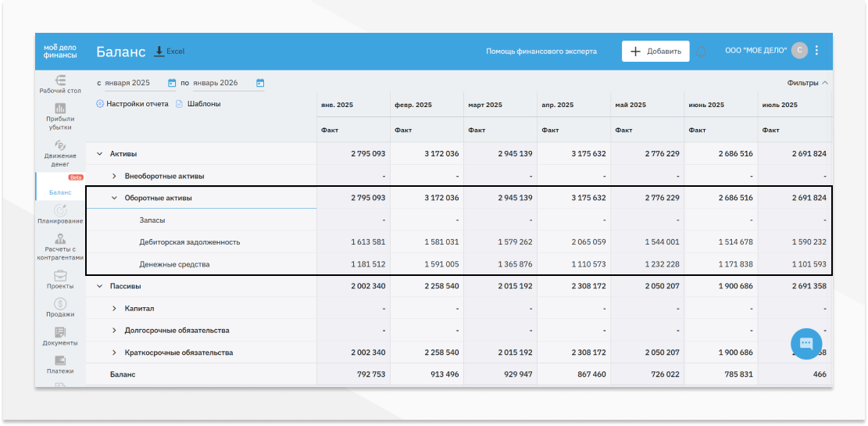Click Баланс value 792 753
This screenshot has width=868, height=426.
pos(371,374)
